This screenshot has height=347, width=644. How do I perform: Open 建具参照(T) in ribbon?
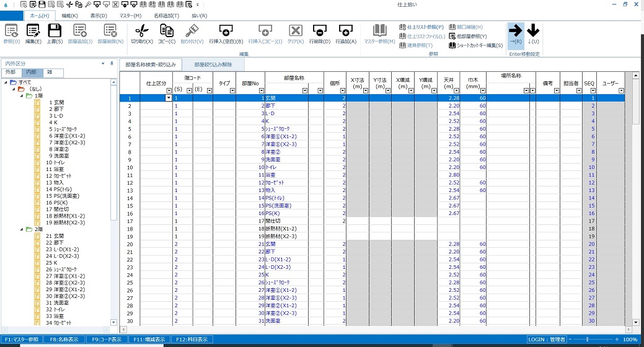[x=416, y=45]
